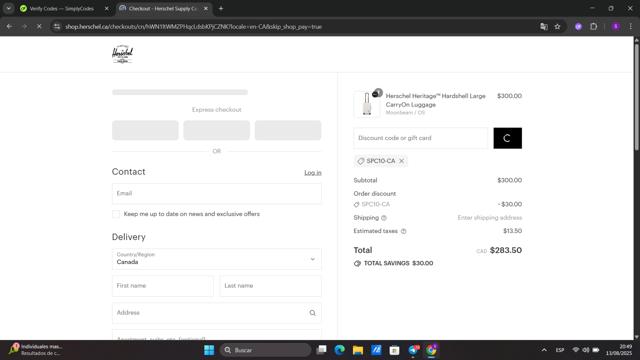Click the Log in link
The height and width of the screenshot is (360, 640).
(x=313, y=173)
